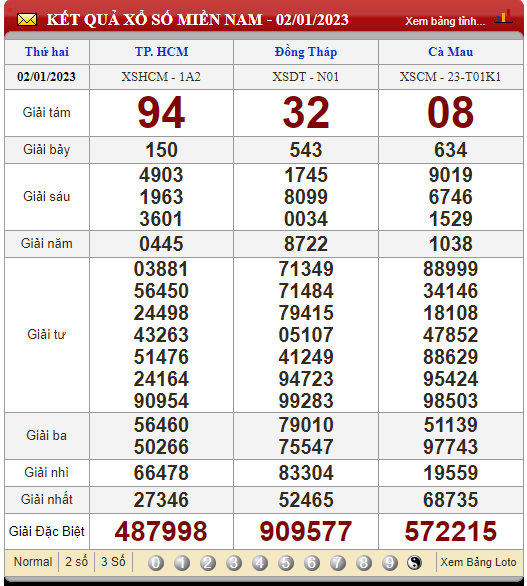The image size is (527, 586).
Task: Select giải nhì number 19559
Action: pyautogui.click(x=451, y=473)
